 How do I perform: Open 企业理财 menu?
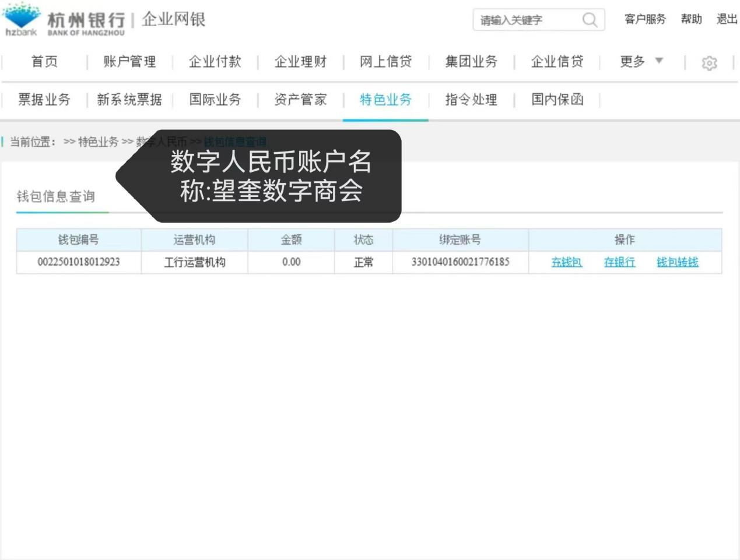[x=301, y=62]
